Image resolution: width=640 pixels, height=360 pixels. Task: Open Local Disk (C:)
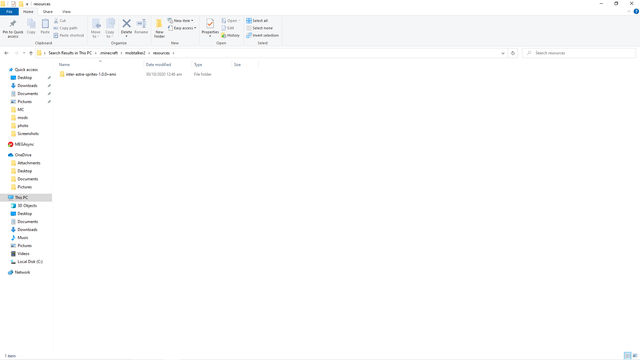click(x=30, y=262)
